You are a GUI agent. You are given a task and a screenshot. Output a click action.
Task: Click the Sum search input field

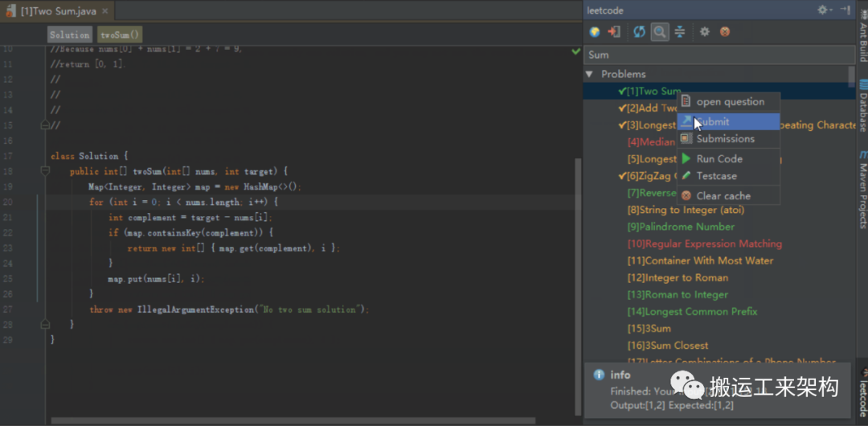(719, 55)
